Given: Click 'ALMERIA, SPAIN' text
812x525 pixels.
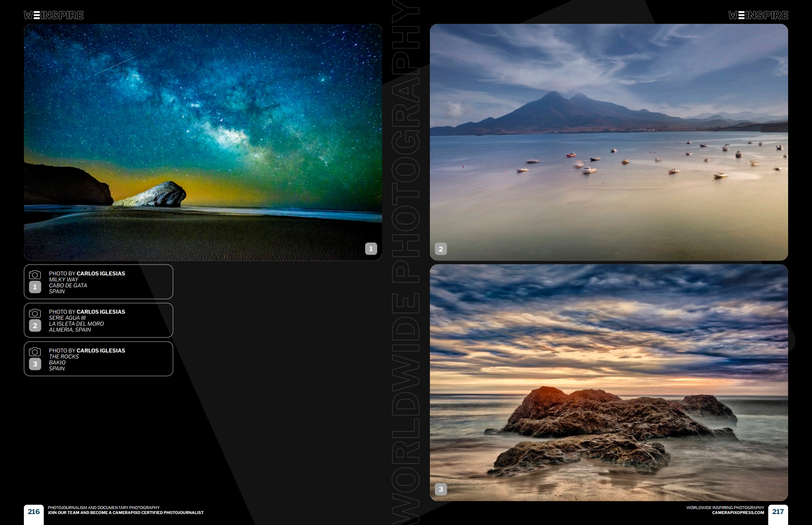Looking at the screenshot, I should [70, 330].
